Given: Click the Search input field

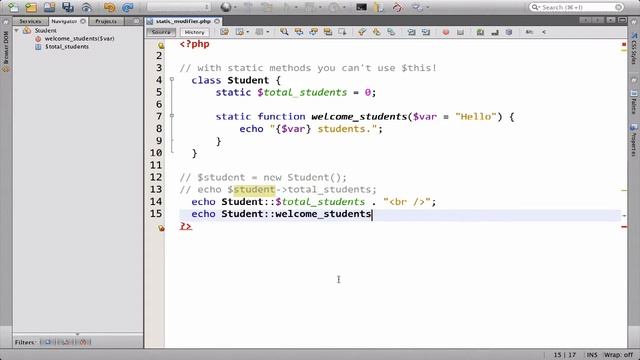Looking at the screenshot, I should 577,7.
